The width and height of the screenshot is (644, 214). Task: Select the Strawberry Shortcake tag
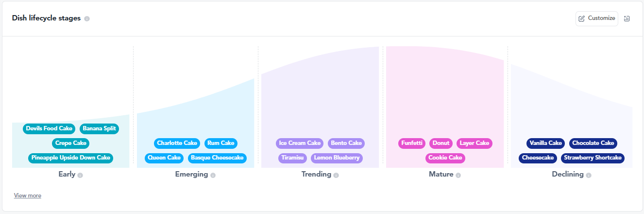click(x=593, y=158)
